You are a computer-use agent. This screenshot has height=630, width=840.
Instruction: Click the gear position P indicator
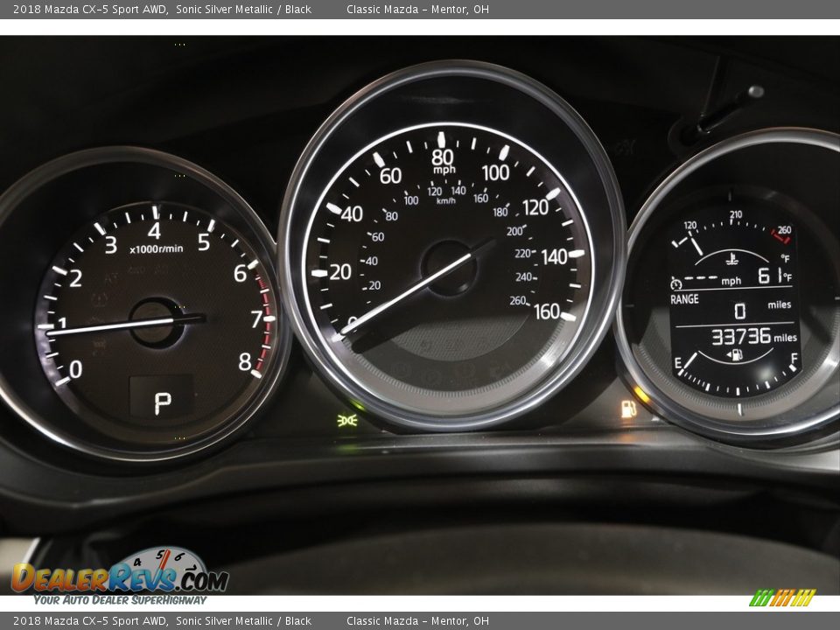[x=163, y=402]
